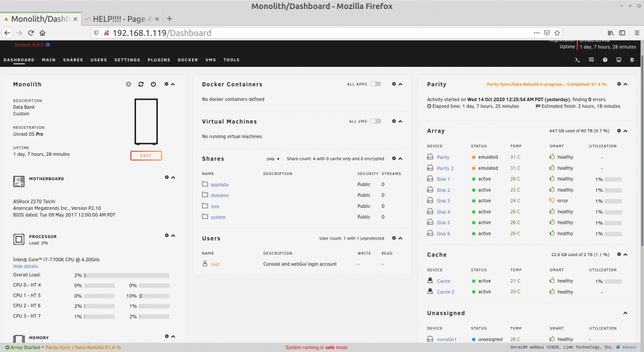Open the MAIN menu tab
This screenshot has height=352, width=644.
[x=48, y=60]
